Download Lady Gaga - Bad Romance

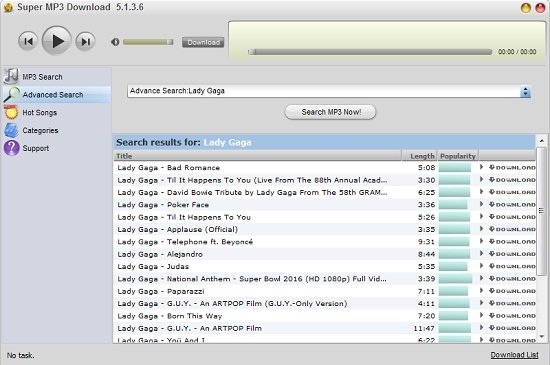pos(512,168)
